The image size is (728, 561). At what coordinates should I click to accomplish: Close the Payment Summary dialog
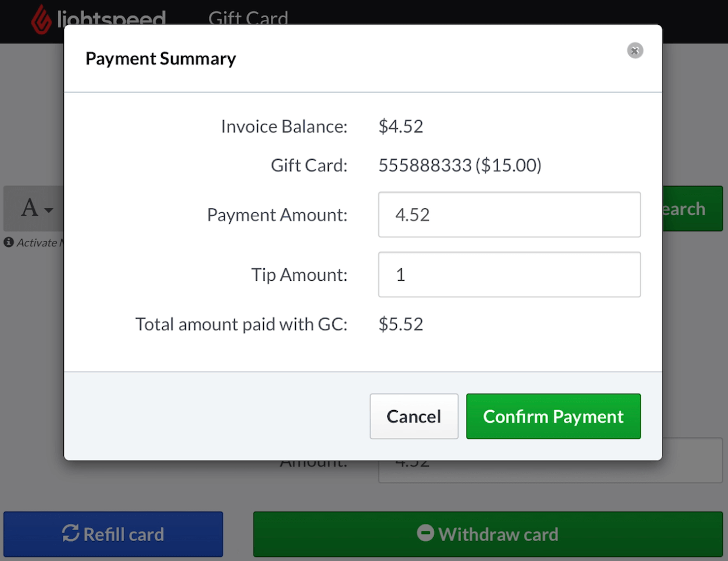pos(635,50)
